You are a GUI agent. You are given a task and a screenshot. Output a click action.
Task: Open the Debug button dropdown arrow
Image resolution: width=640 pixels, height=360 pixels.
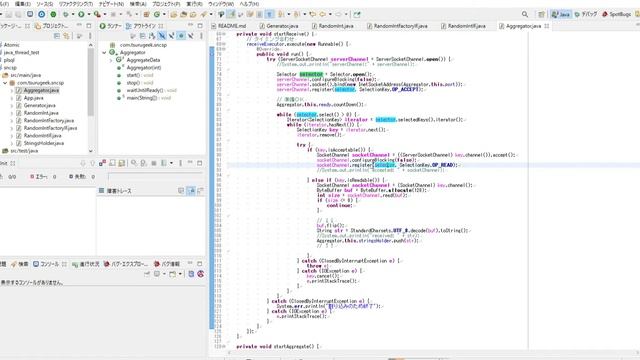click(x=73, y=14)
